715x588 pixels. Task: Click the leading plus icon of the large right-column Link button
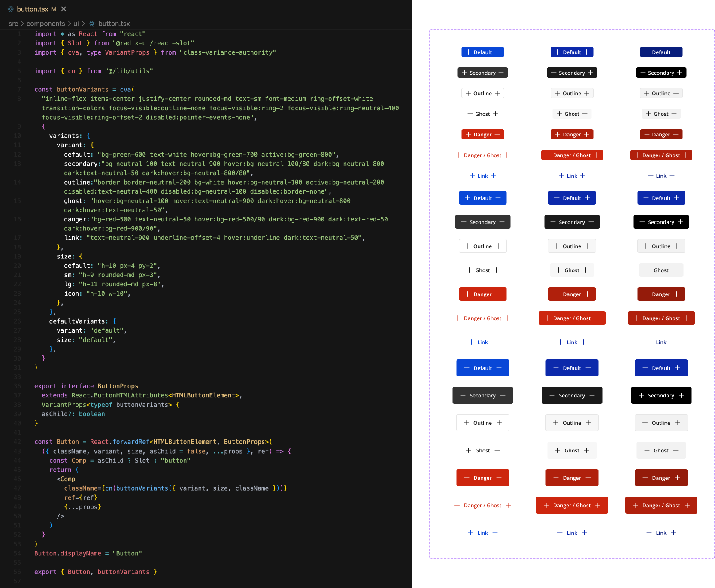(649, 533)
